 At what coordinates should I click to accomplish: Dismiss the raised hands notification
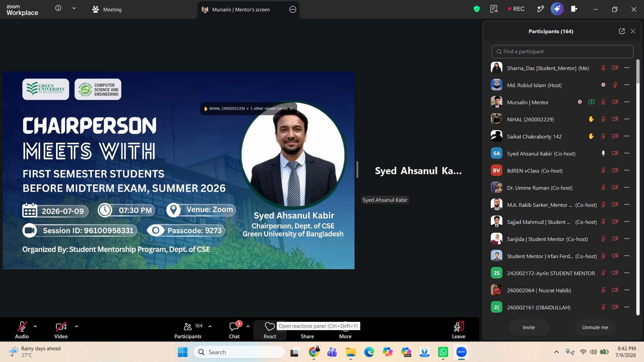(291, 109)
